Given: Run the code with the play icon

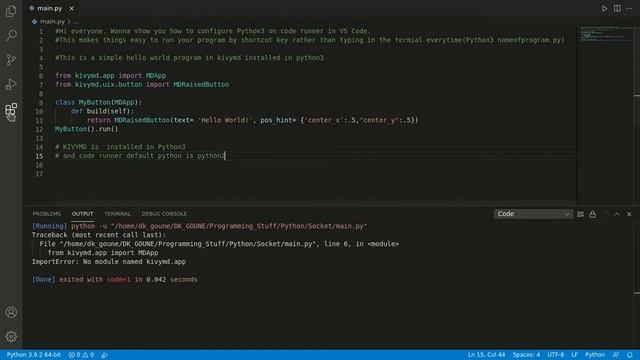Looking at the screenshot, I should tap(604, 9).
